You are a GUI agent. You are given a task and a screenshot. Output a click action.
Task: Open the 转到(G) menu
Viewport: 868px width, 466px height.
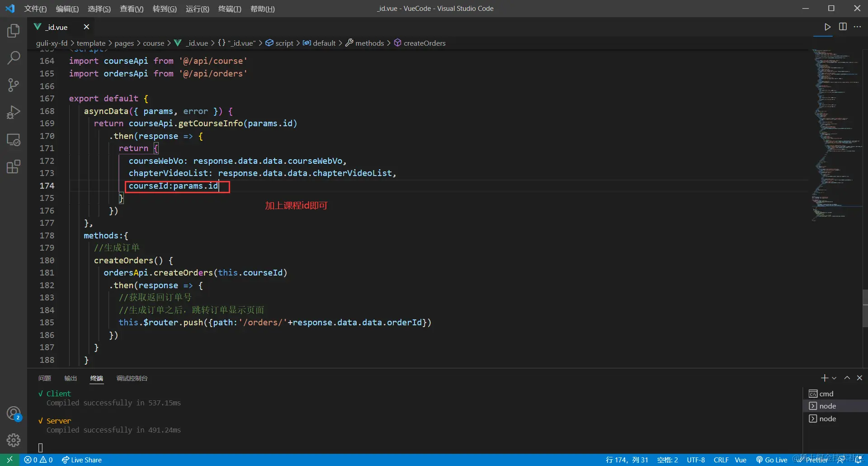pos(165,9)
